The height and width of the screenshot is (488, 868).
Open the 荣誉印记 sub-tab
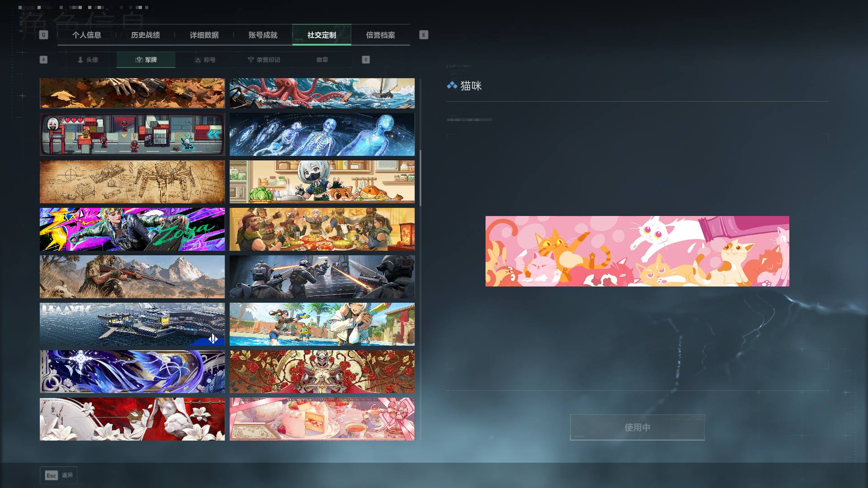[x=264, y=60]
